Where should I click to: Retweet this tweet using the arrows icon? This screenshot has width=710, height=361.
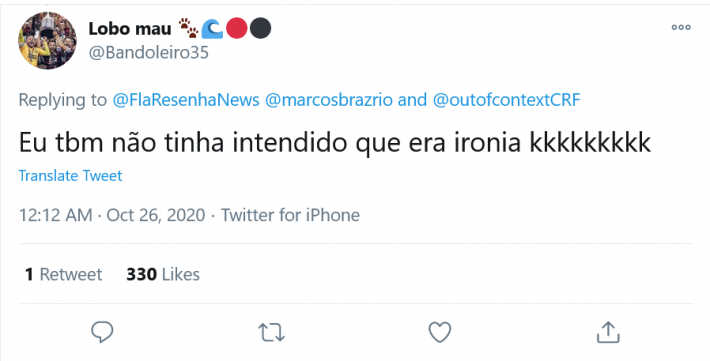pos(271,332)
